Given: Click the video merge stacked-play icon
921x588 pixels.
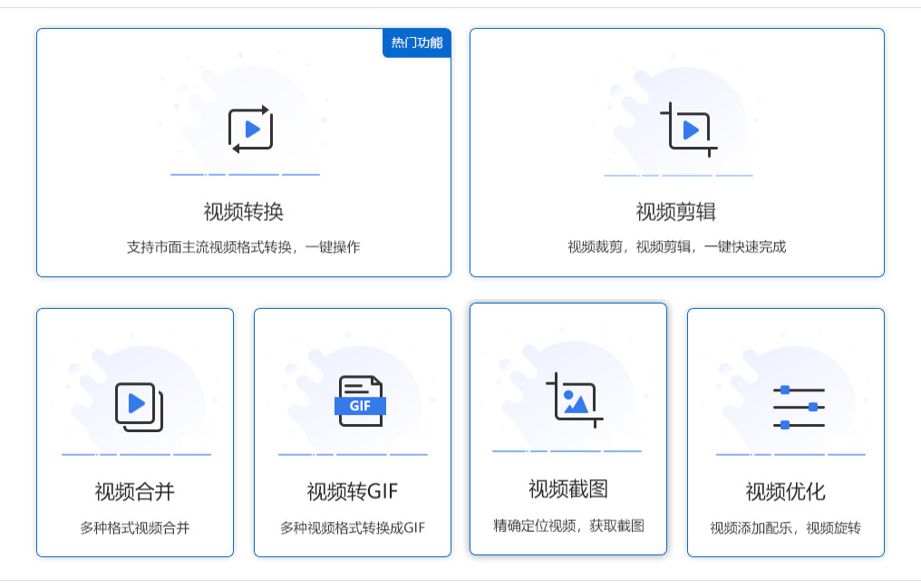Looking at the screenshot, I should coord(140,407).
